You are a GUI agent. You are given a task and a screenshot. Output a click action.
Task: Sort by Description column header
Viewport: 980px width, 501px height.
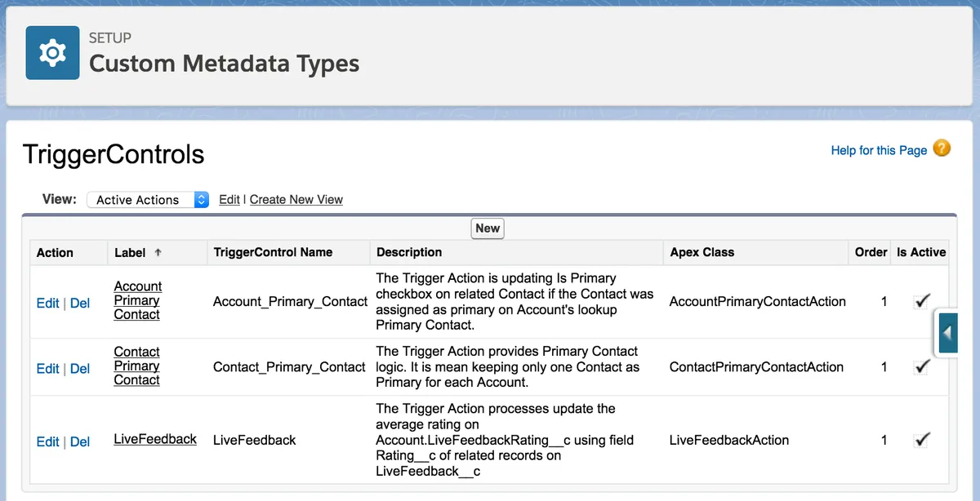click(x=409, y=252)
